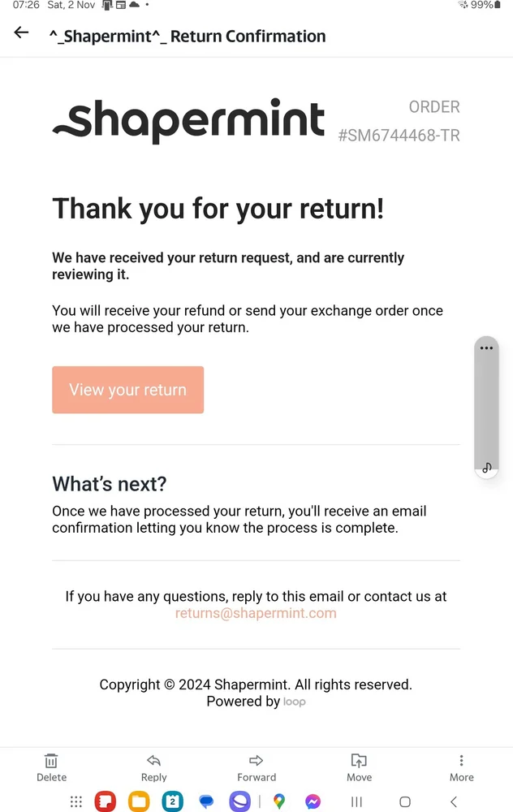
Task: Launch Messenger from the dock
Action: (313, 801)
